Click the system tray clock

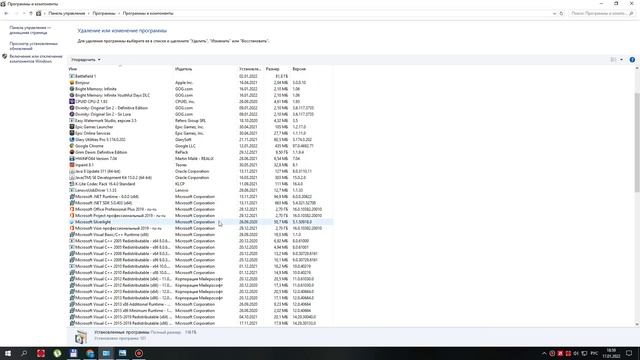(611, 353)
